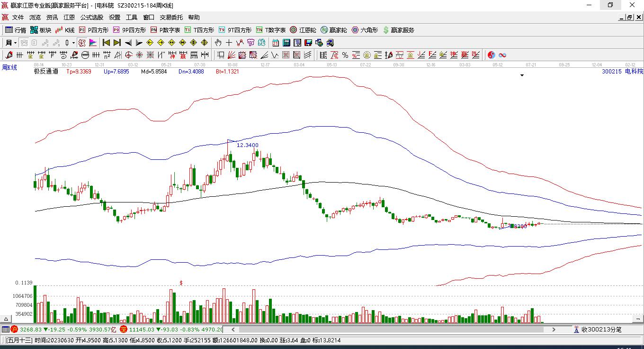Open the 交易委托 menu
Image resolution: width=644 pixels, height=349 pixels.
click(x=171, y=18)
